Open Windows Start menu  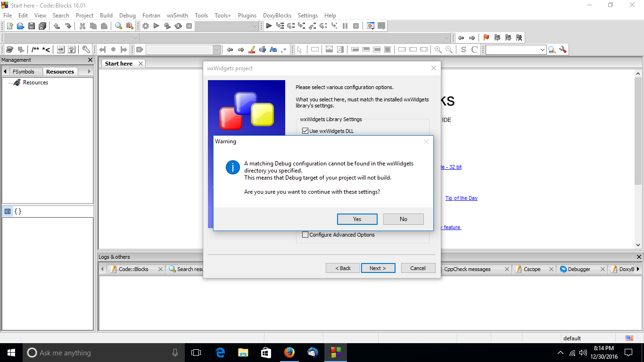coord(11,353)
